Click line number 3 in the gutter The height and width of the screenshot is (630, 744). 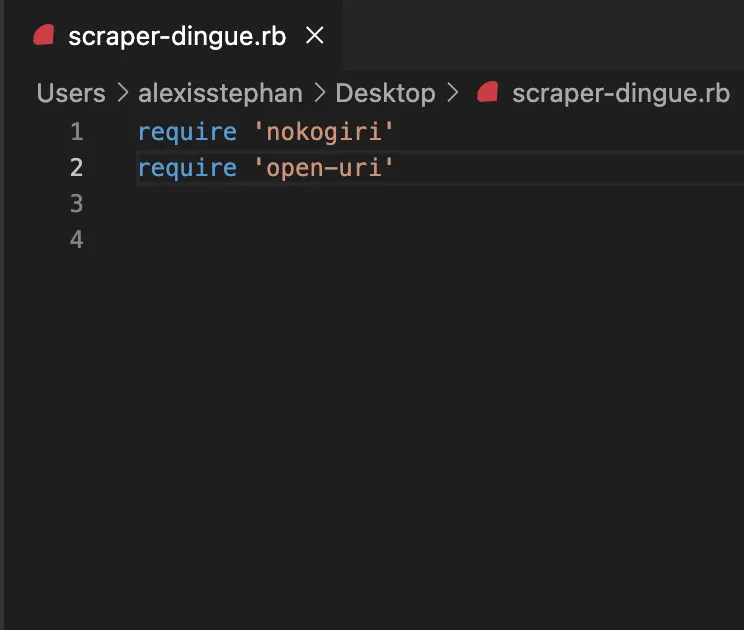click(76, 204)
